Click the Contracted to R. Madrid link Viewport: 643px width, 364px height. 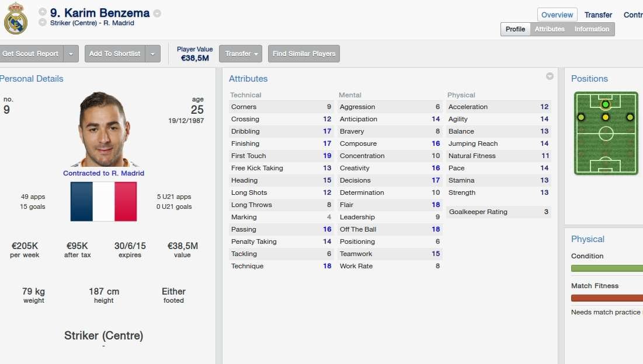click(x=103, y=173)
